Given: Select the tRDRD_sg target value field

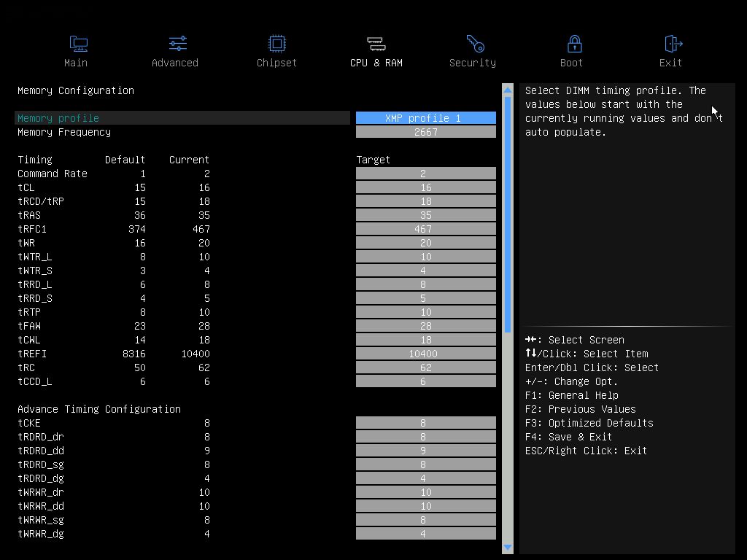Looking at the screenshot, I should (x=426, y=464).
